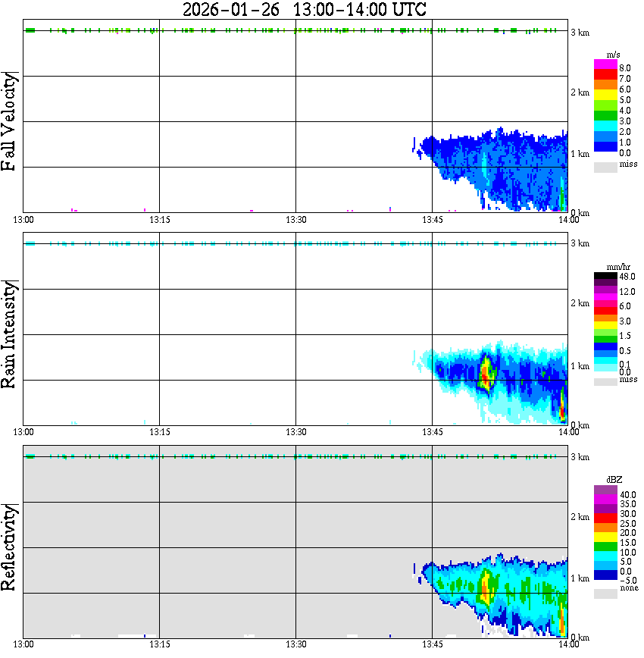The image size is (644, 658).
Task: Click the 13:45 tick under Reflectivity plot
Action: (x=432, y=644)
